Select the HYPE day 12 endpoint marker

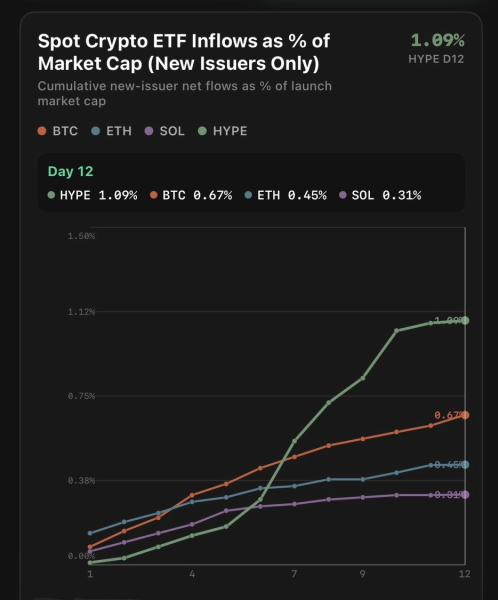(x=465, y=321)
